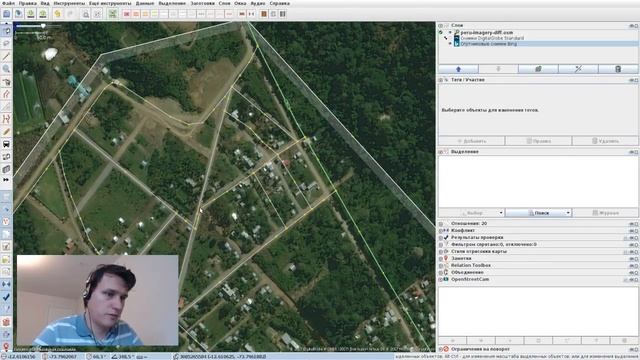Expand the Конфликт panel

[x=441, y=231]
